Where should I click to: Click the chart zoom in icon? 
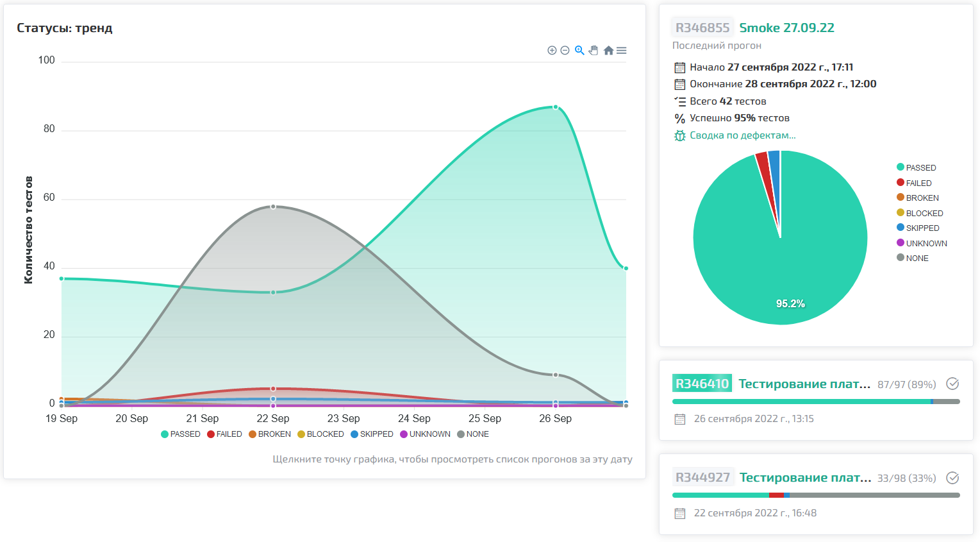tap(552, 50)
